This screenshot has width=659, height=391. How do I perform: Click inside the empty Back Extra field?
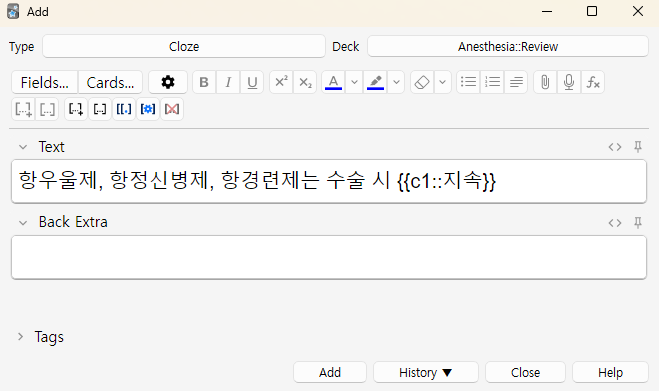(329, 257)
